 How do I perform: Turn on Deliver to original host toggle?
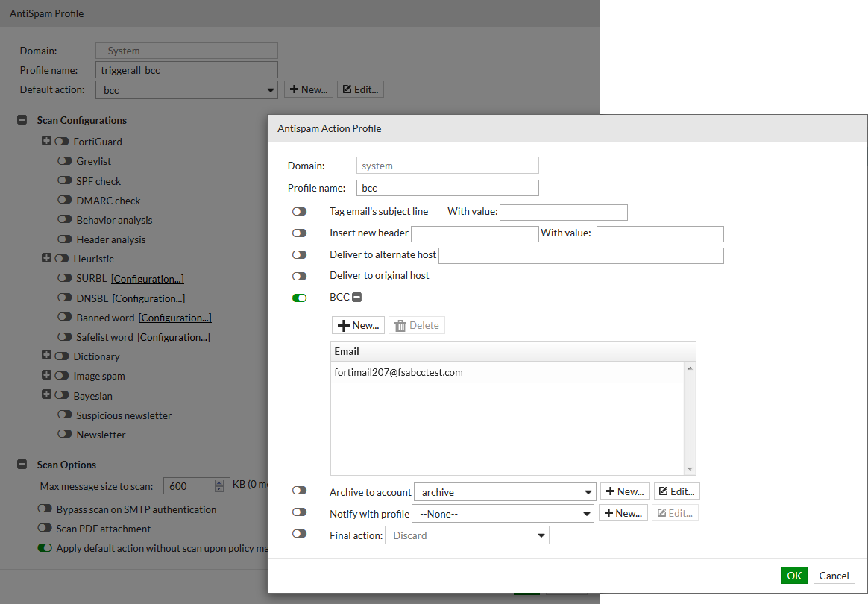[300, 276]
